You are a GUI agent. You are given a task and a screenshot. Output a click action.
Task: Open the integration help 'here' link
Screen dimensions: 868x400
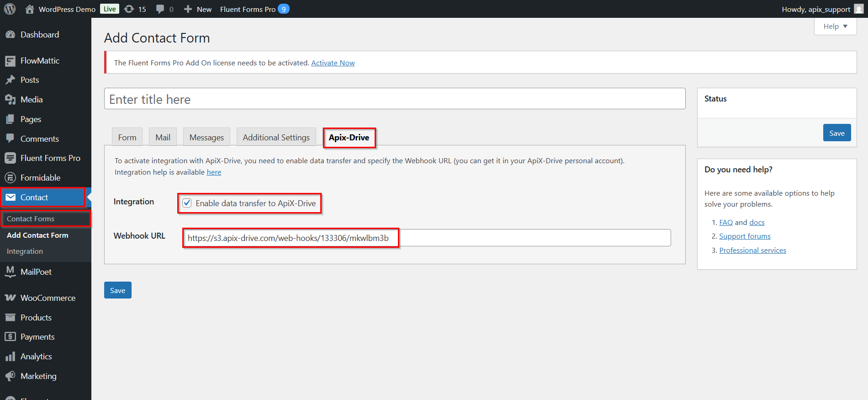pyautogui.click(x=214, y=172)
